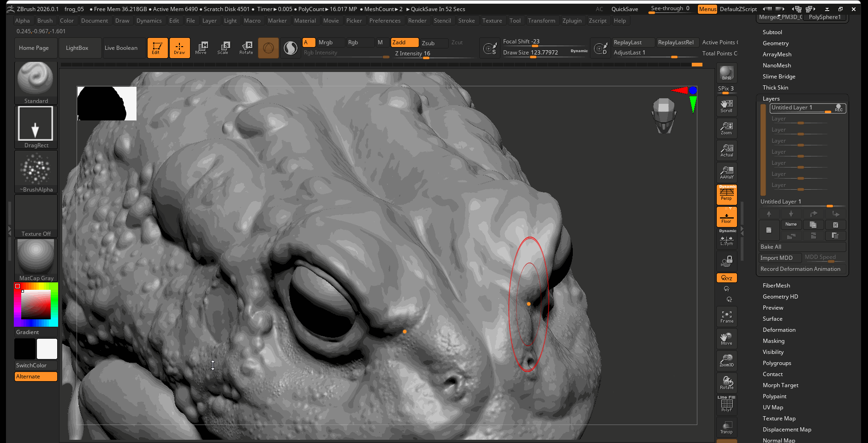Open the Zplugin menu
868x443 pixels.
pos(571,21)
